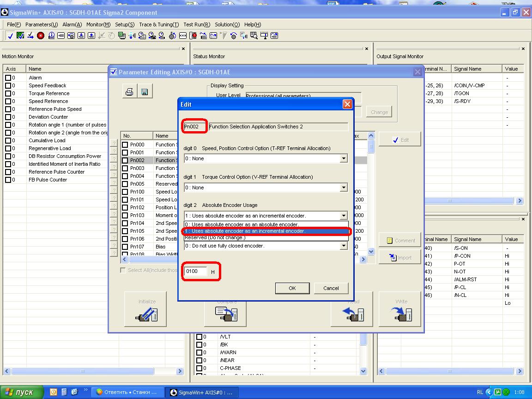Close the Motion Monitor panel
This screenshot has width=532, height=399.
(183, 49)
